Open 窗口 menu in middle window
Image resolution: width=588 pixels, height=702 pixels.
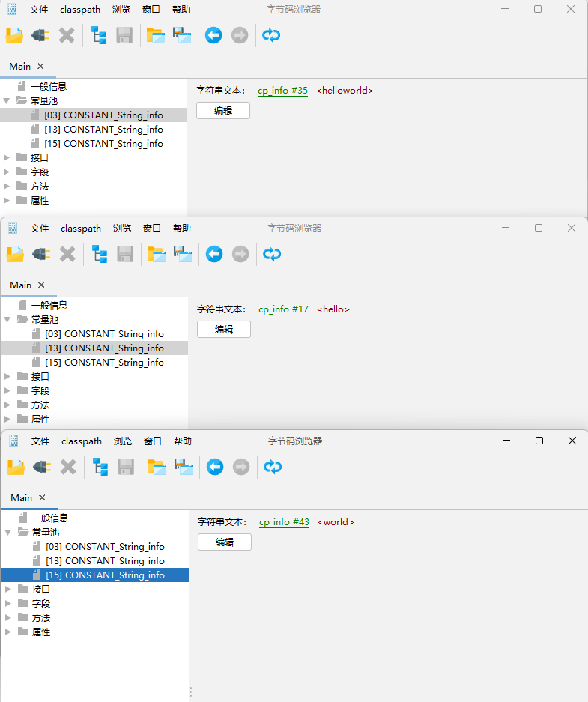(152, 229)
